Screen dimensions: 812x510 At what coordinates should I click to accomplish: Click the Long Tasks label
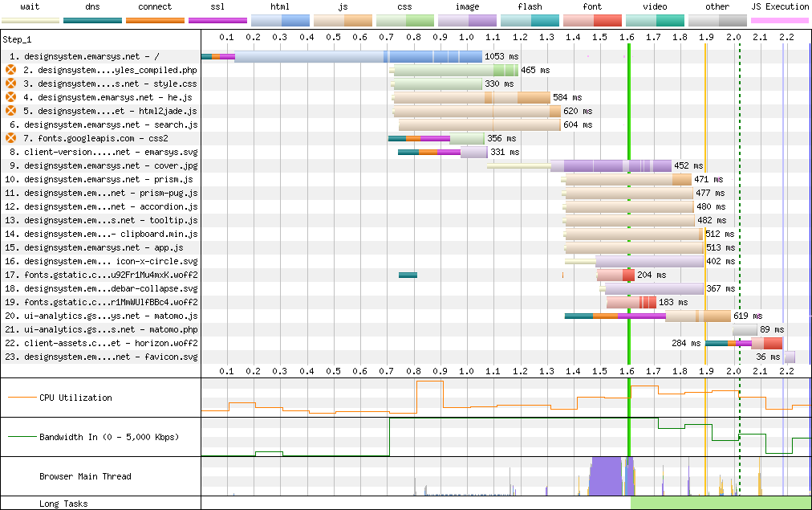[63, 504]
